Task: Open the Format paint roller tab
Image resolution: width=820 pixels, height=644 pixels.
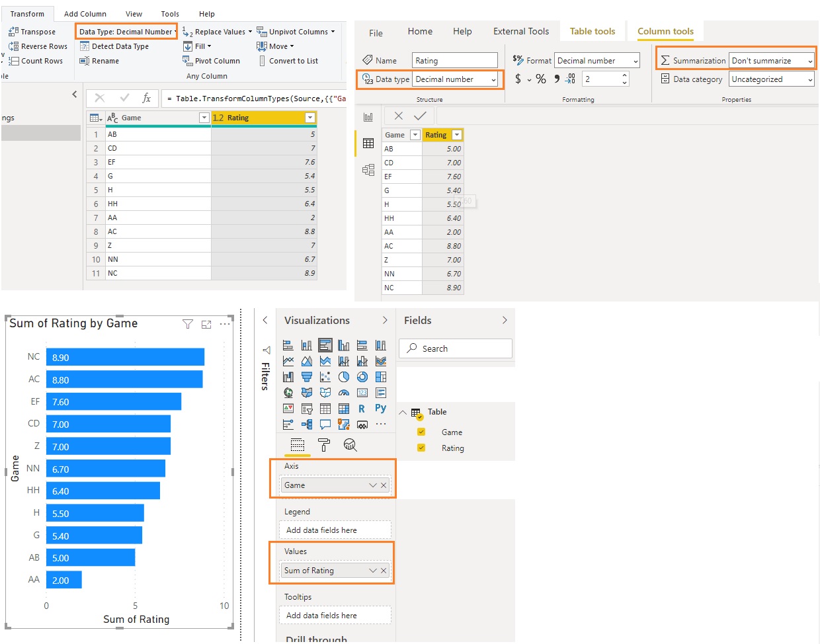Action: tap(324, 445)
